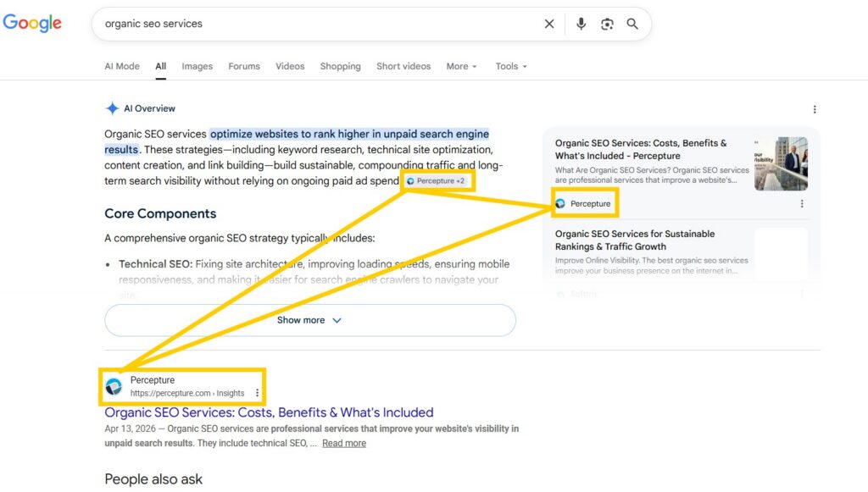Click Percepture source label in side card
The height and width of the screenshot is (492, 868).
click(583, 203)
